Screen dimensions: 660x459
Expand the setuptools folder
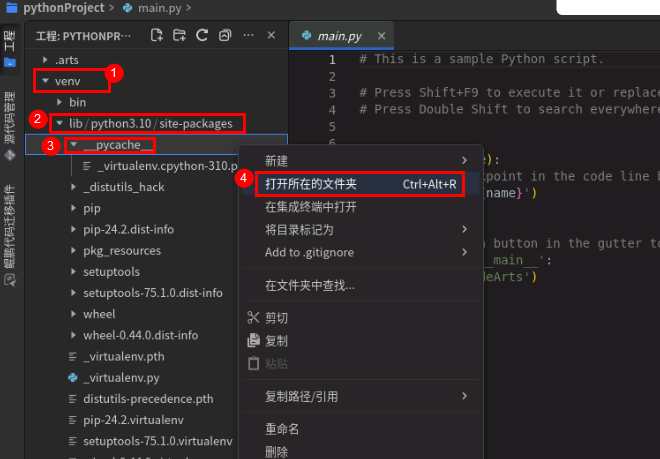coord(74,272)
